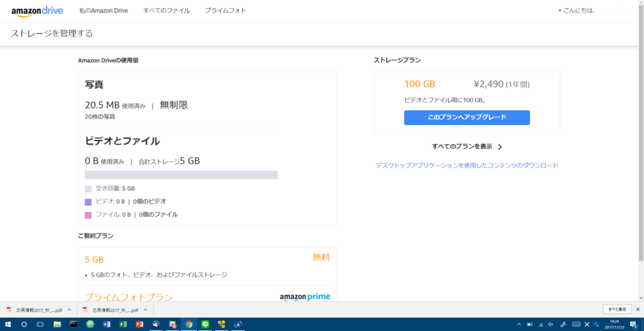Open PowerPoint from the taskbar
This screenshot has width=644, height=331.
coord(139,324)
